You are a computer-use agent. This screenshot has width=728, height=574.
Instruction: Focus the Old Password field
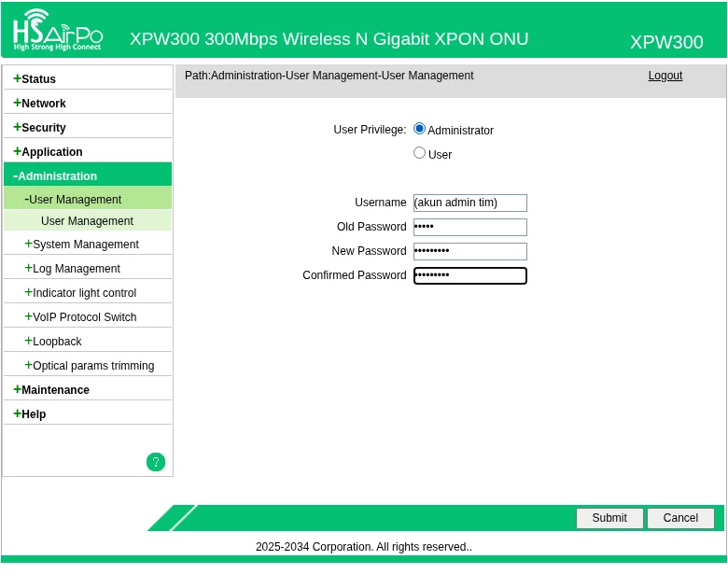pos(469,227)
